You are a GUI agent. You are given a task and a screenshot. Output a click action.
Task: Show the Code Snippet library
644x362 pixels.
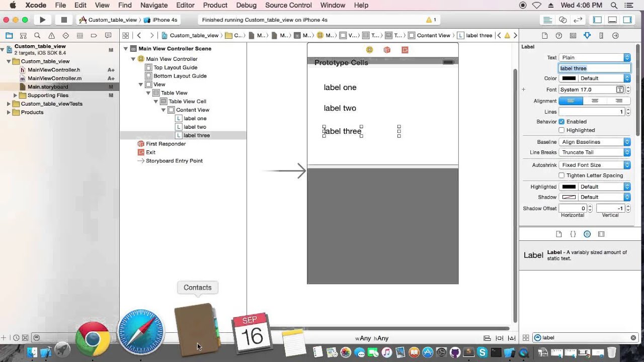(573, 234)
